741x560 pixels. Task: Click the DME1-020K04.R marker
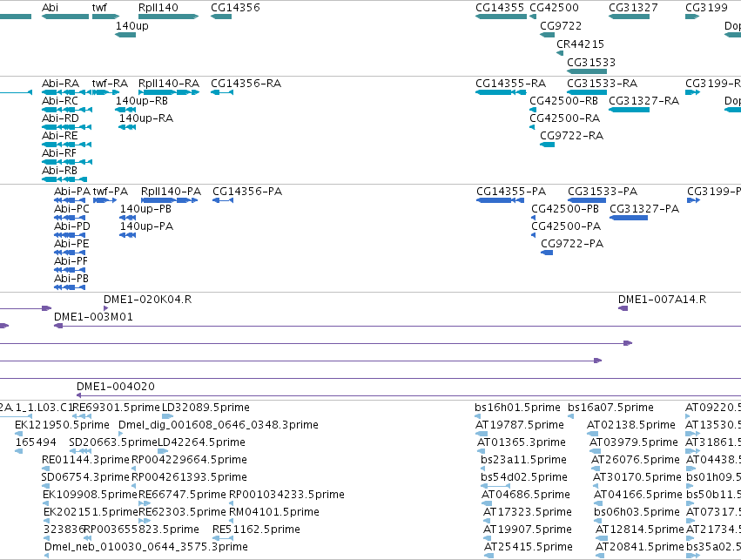click(106, 308)
